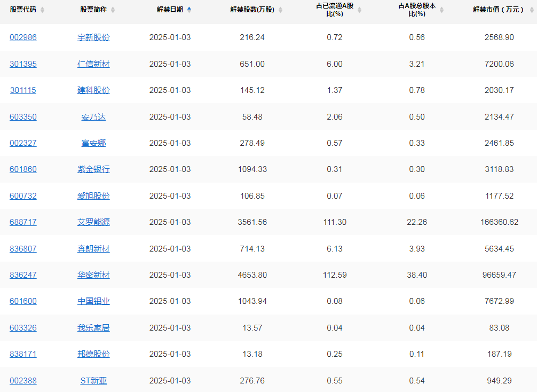The width and height of the screenshot is (537, 392).
Task: Select the 83.08 market value cell
Action: (499, 328)
